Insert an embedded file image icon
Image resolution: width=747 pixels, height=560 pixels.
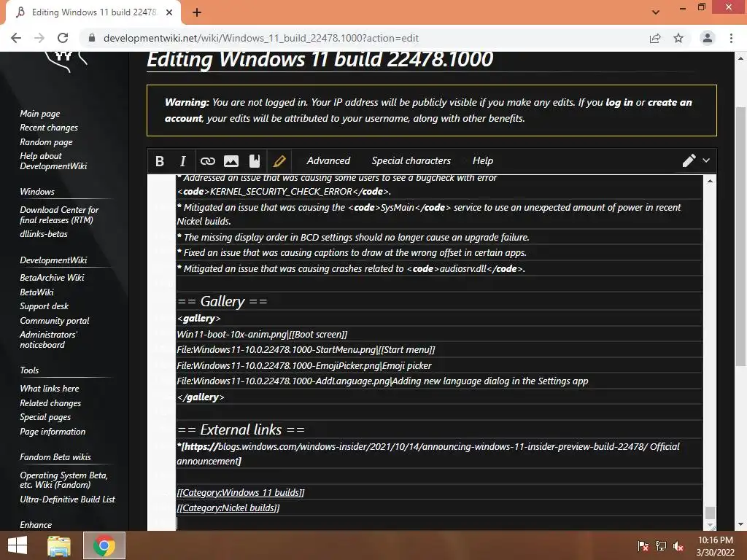pos(231,161)
